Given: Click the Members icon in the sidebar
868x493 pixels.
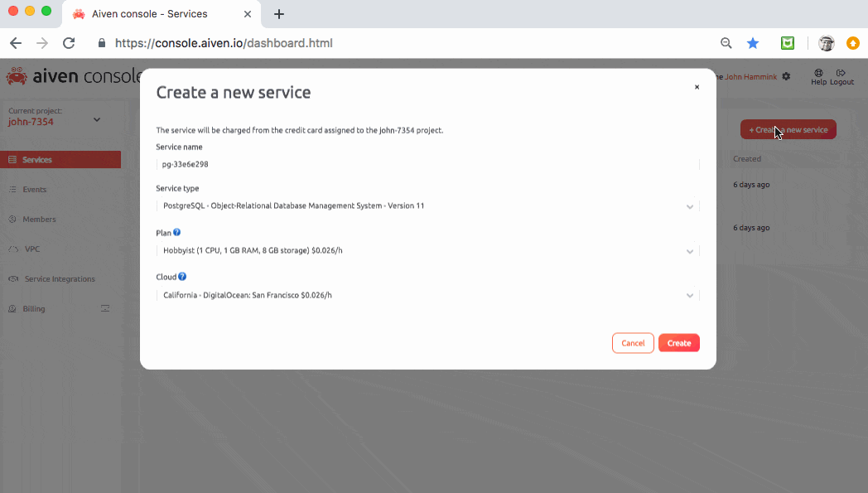Looking at the screenshot, I should [x=12, y=219].
